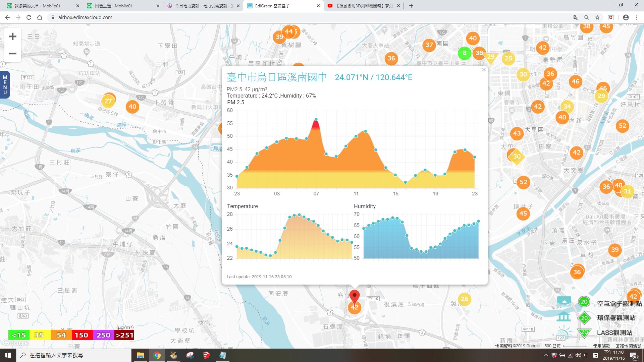
Task: Click the Last update timestamp text
Action: coord(259,277)
